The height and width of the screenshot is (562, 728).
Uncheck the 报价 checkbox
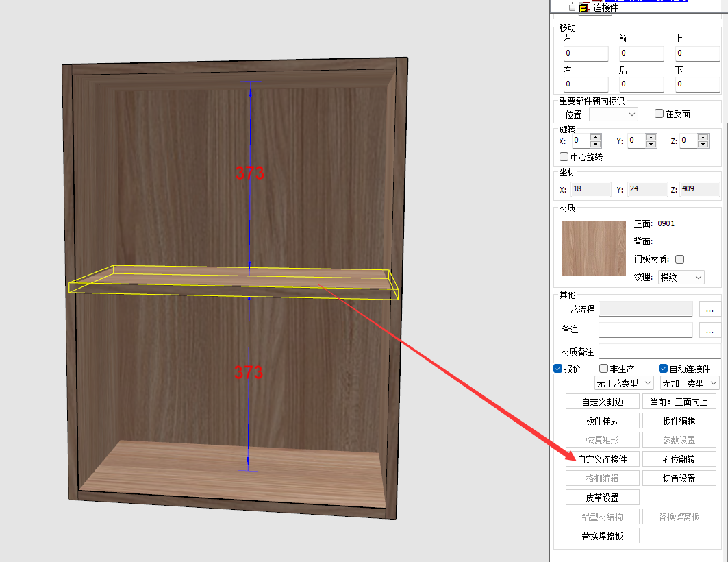[558, 368]
